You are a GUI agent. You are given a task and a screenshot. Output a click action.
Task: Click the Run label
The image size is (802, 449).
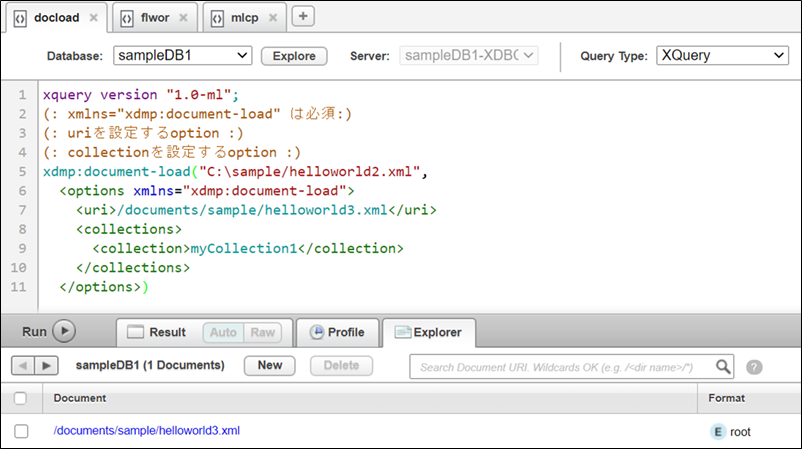click(x=34, y=332)
